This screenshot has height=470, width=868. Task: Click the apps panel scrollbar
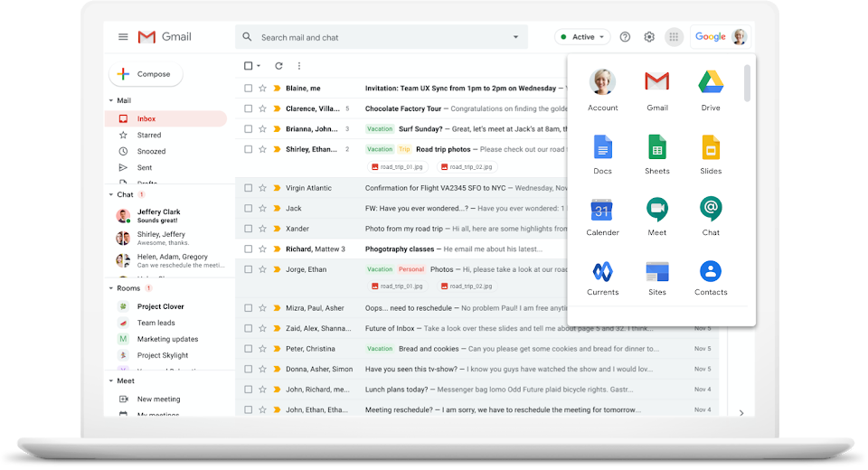[747, 83]
